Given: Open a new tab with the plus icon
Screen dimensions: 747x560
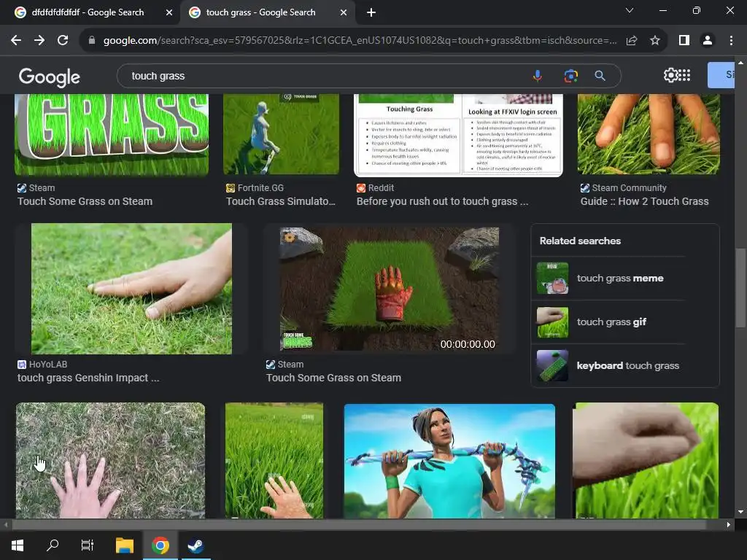Looking at the screenshot, I should 371,12.
